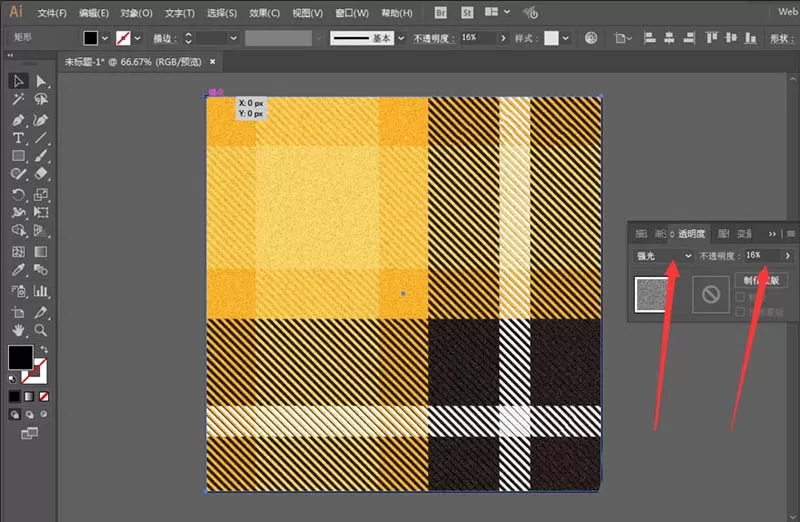Swap fill and stroke colors
This screenshot has height=522, width=800.
[44, 350]
